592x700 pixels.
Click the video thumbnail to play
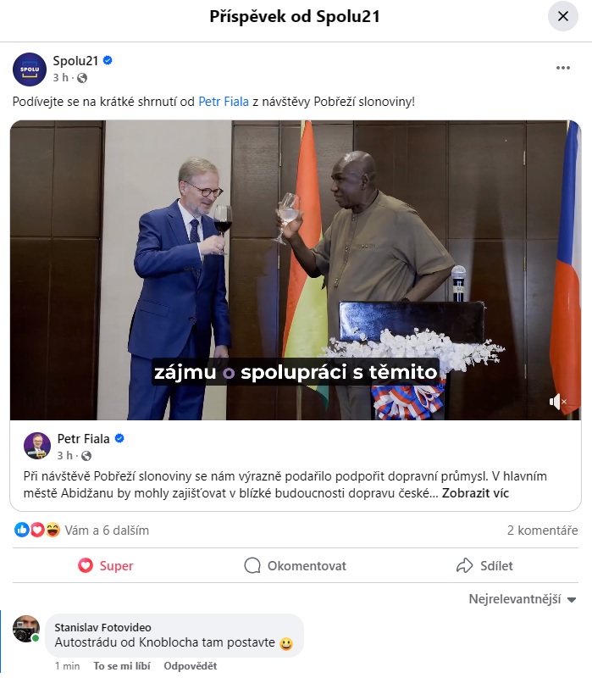[x=296, y=270]
